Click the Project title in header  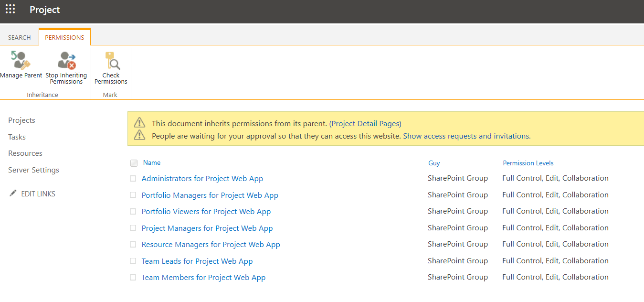[x=45, y=10]
